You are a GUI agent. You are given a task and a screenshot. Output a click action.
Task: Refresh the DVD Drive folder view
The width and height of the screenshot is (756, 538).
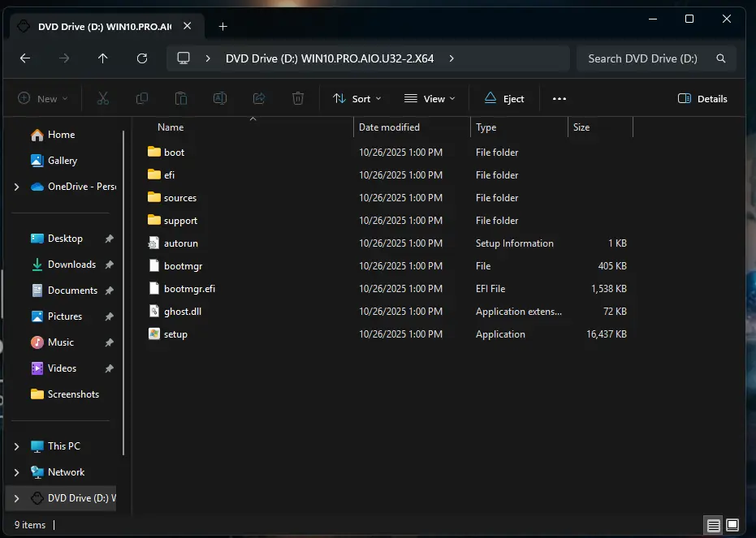coord(142,58)
